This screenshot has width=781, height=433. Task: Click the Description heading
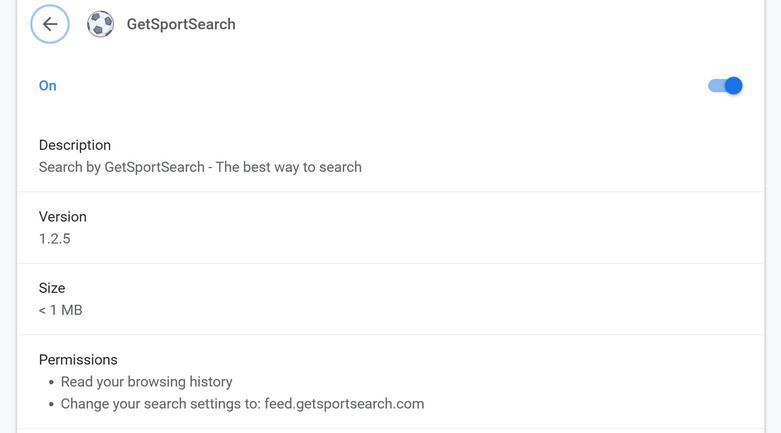coord(75,145)
